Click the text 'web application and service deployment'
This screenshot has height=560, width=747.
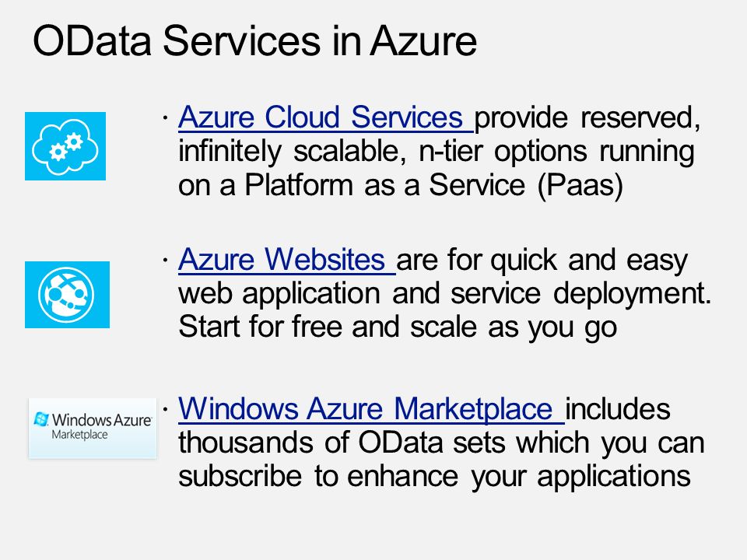[442, 294]
